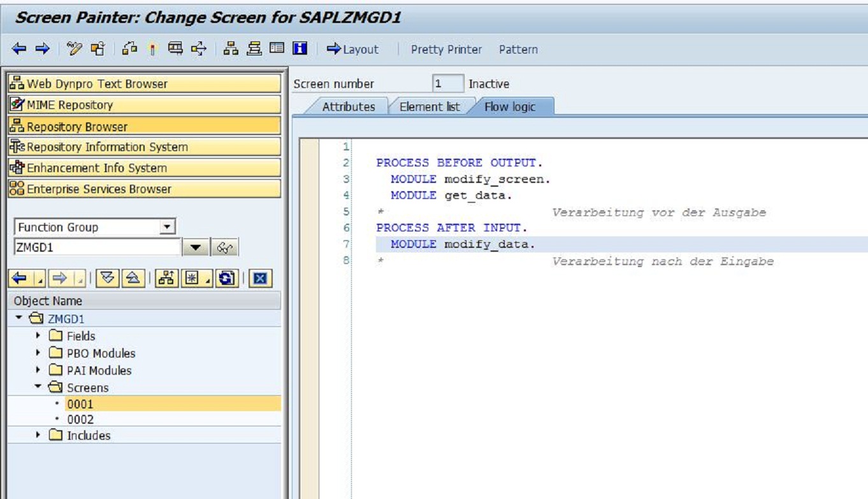Click the Activate matchstick icon
This screenshot has height=499, width=868.
click(152, 48)
